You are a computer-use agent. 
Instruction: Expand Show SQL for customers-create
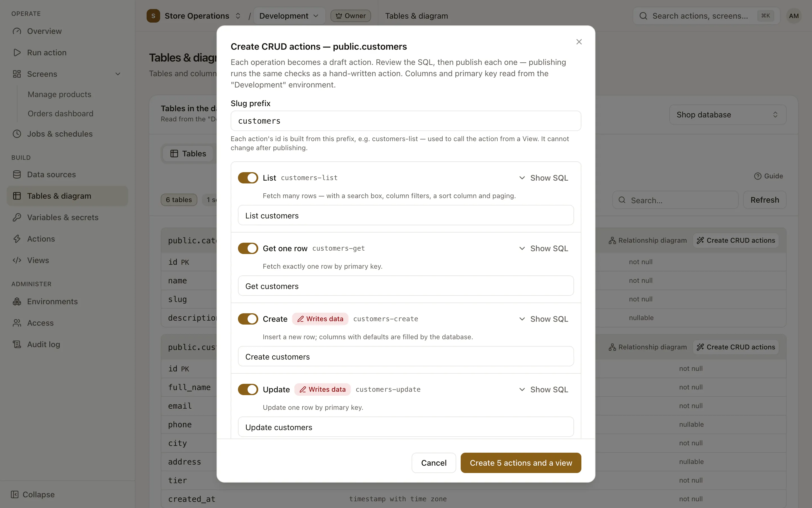click(x=544, y=319)
